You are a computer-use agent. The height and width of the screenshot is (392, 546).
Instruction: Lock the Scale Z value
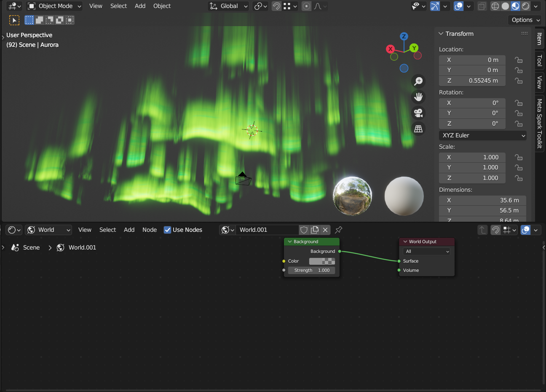point(519,178)
